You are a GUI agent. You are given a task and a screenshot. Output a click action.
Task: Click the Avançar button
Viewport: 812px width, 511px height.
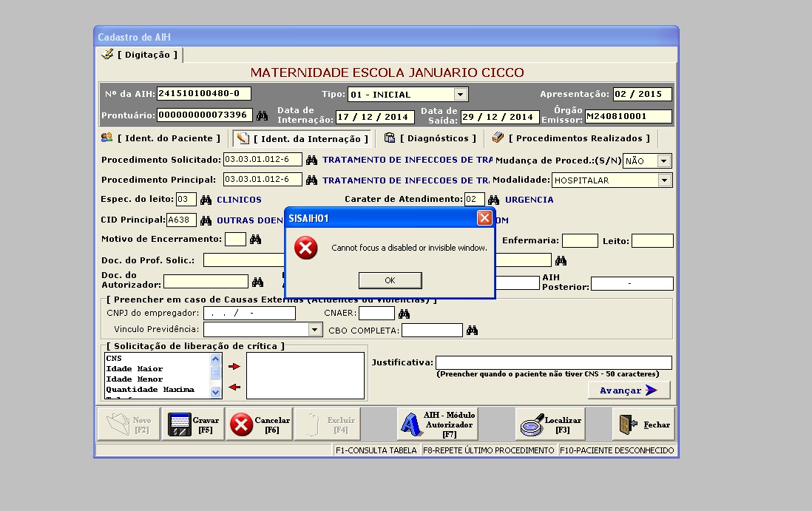click(629, 390)
